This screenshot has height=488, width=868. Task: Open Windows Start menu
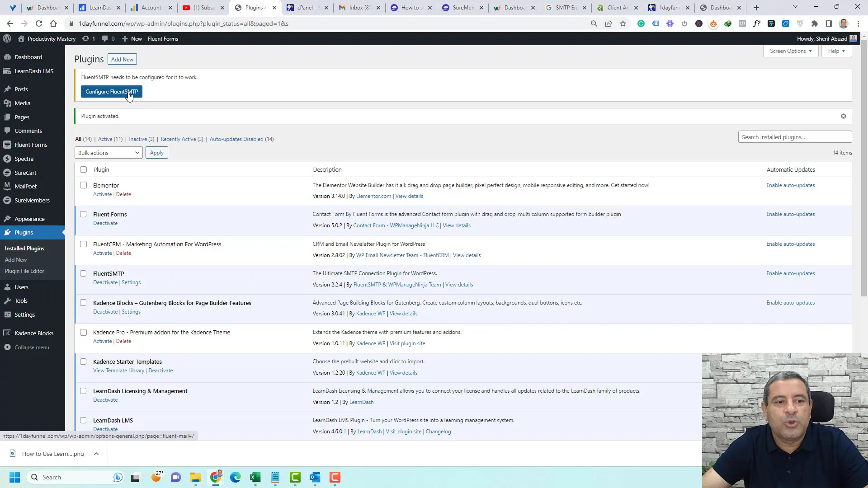point(14,477)
